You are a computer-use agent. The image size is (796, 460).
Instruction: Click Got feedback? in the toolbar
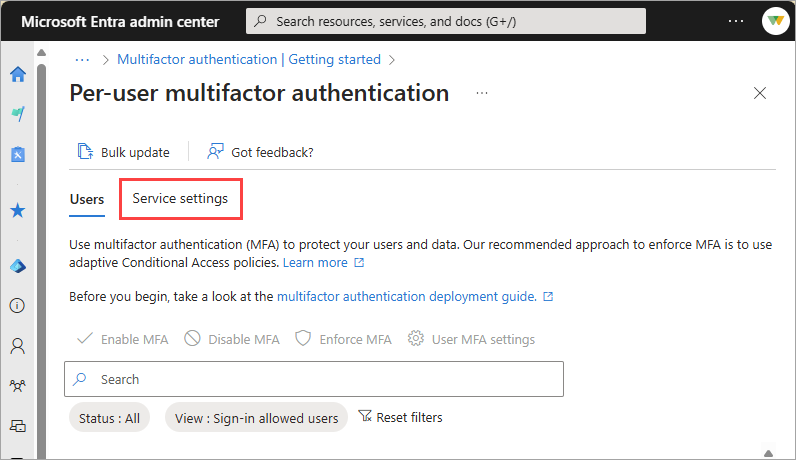point(260,152)
